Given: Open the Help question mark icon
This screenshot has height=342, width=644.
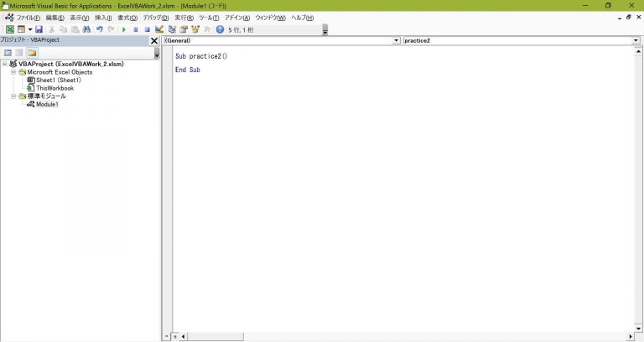Looking at the screenshot, I should click(x=220, y=29).
